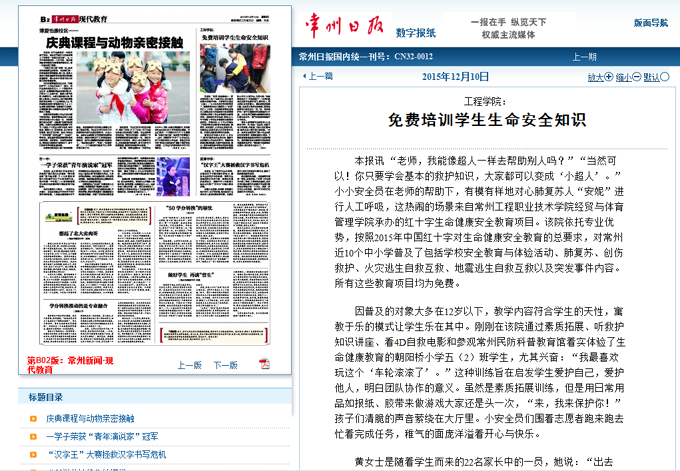This screenshot has width=680, height=471.
Task: Click 第B02版：常州新闻·现代教育 label
Action: point(70,365)
